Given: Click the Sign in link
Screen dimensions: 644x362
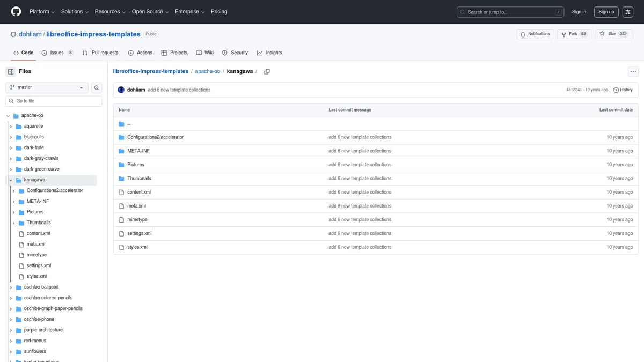Looking at the screenshot, I should tap(579, 12).
